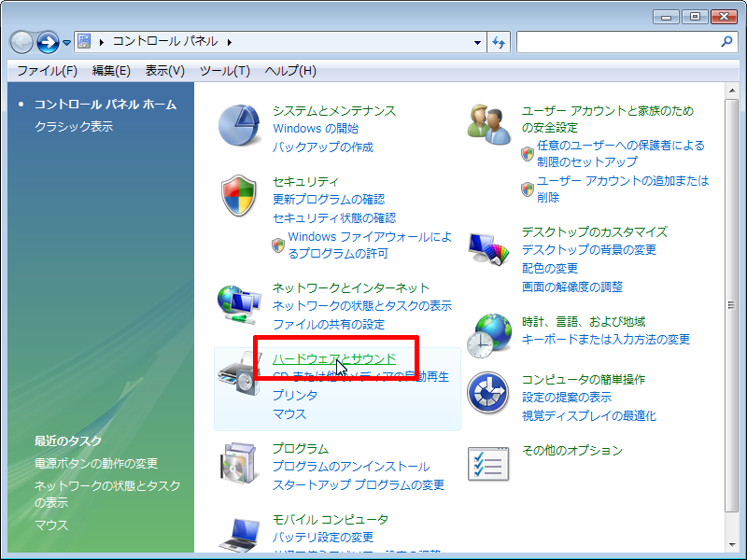Open the Programs disc box icon
Viewport: 747px width, 560px height.
[x=239, y=463]
